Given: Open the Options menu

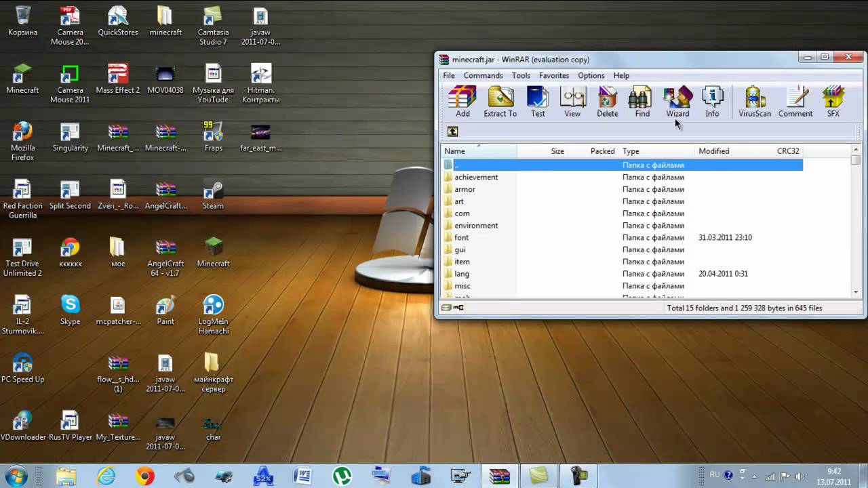Looking at the screenshot, I should tap(591, 76).
